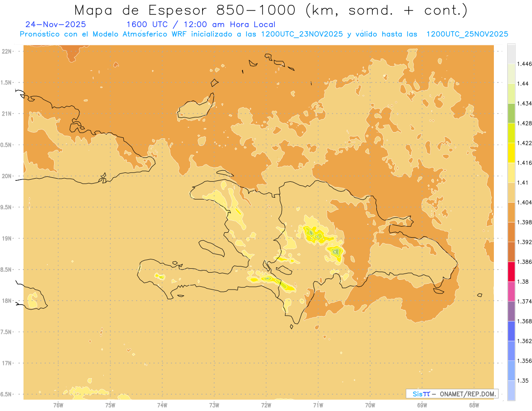Click the '74W' longitude label

click(162, 405)
